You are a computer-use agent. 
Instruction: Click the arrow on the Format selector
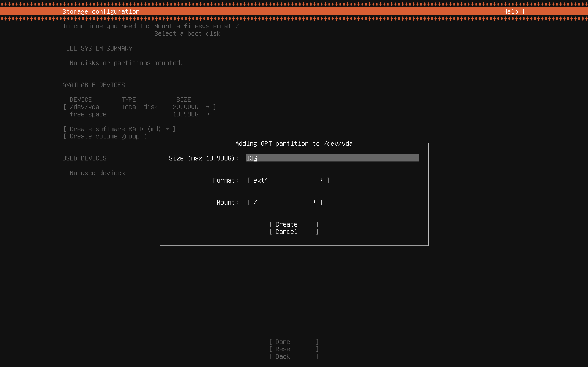[x=322, y=180]
